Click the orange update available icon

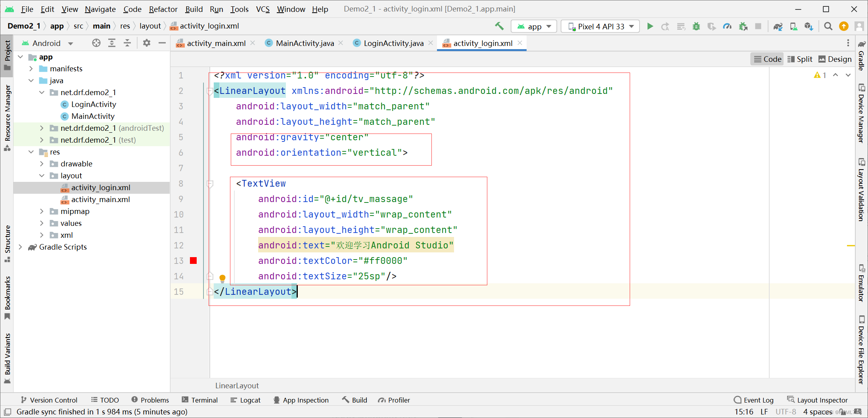pyautogui.click(x=844, y=26)
